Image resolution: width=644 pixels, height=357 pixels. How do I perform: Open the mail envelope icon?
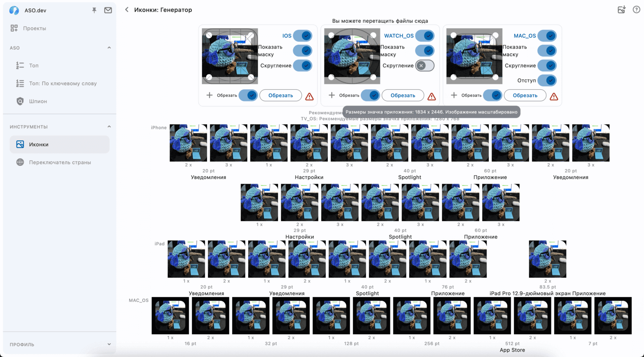(x=108, y=10)
